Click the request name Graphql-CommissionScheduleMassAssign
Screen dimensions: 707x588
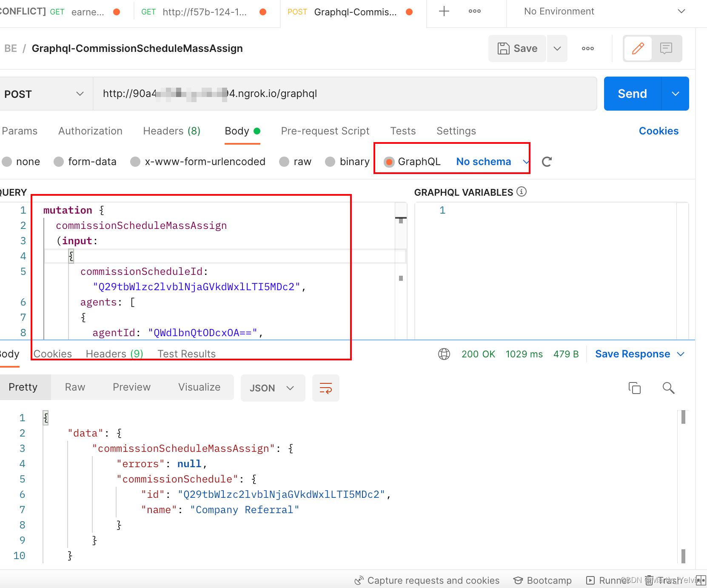(137, 49)
